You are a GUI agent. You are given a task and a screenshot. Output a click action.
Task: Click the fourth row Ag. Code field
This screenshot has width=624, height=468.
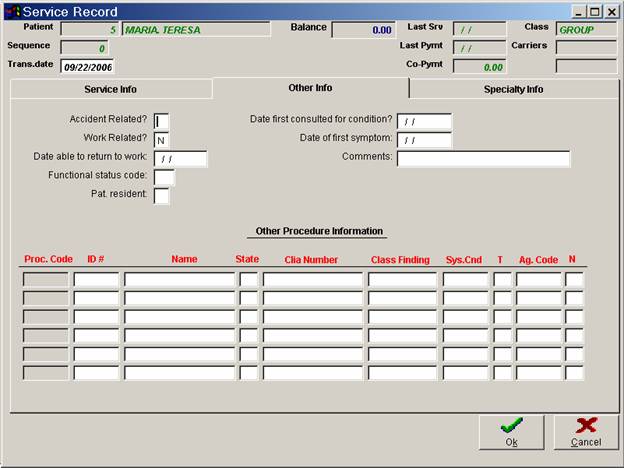click(x=538, y=335)
